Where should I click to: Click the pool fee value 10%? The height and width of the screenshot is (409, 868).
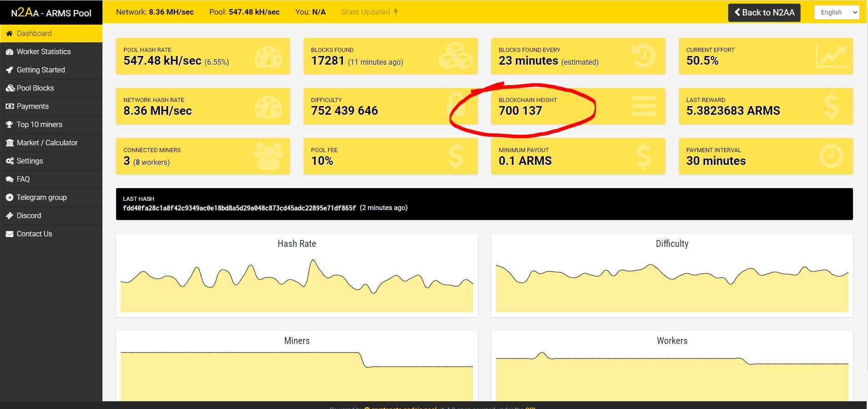coord(322,161)
